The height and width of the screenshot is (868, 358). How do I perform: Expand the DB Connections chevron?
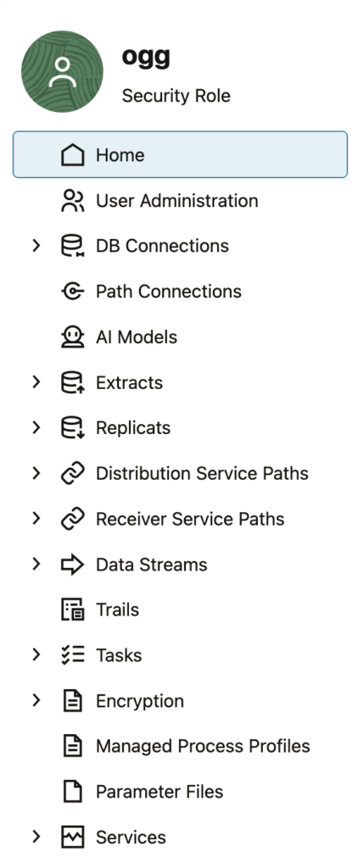[x=36, y=245]
